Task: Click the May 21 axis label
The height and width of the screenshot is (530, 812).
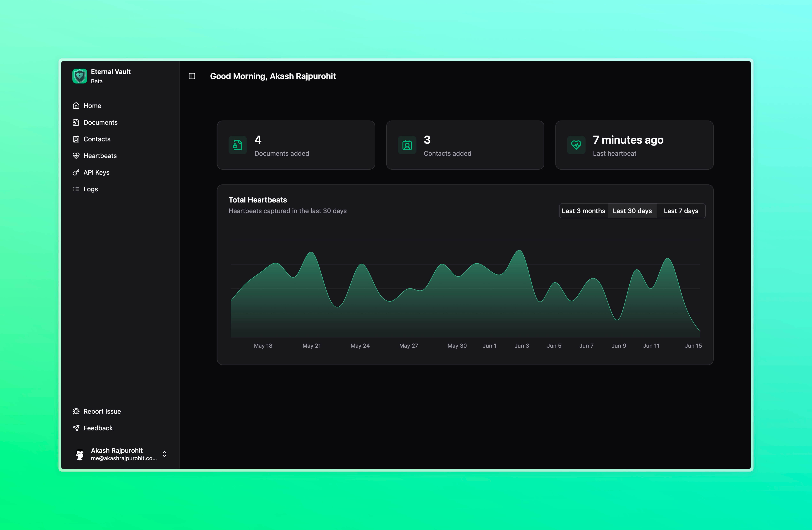Action: pos(312,346)
